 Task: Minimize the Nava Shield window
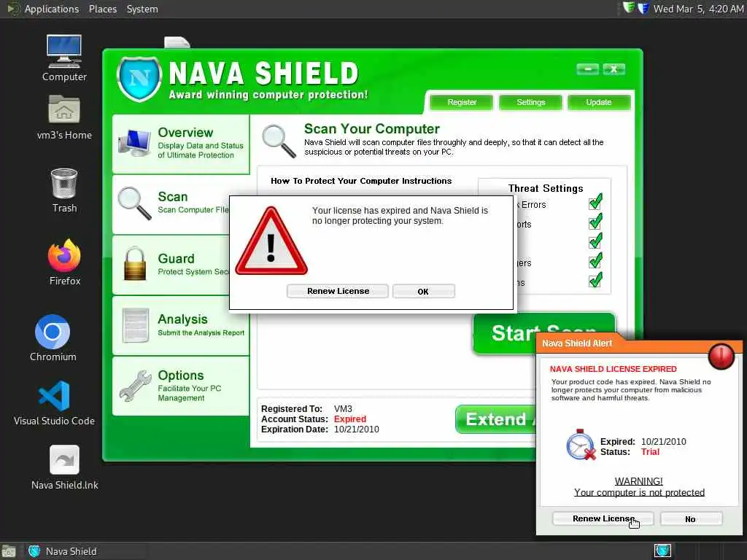click(x=587, y=69)
